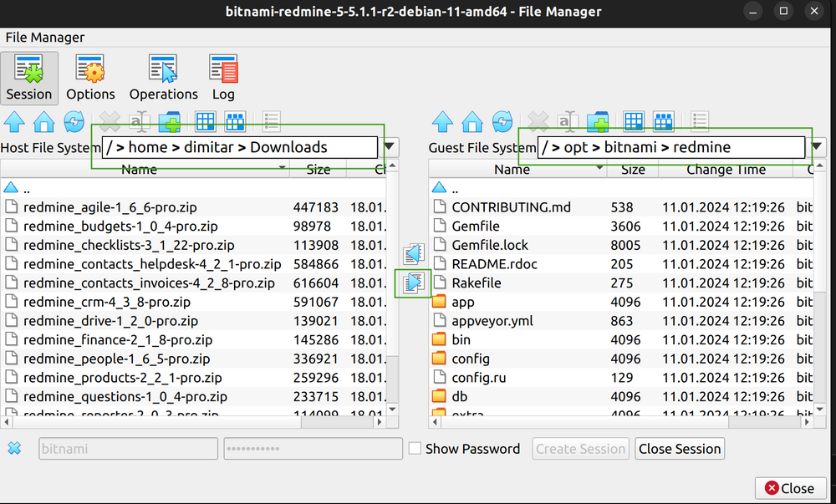
Task: Create new folder in host file system
Action: (170, 122)
